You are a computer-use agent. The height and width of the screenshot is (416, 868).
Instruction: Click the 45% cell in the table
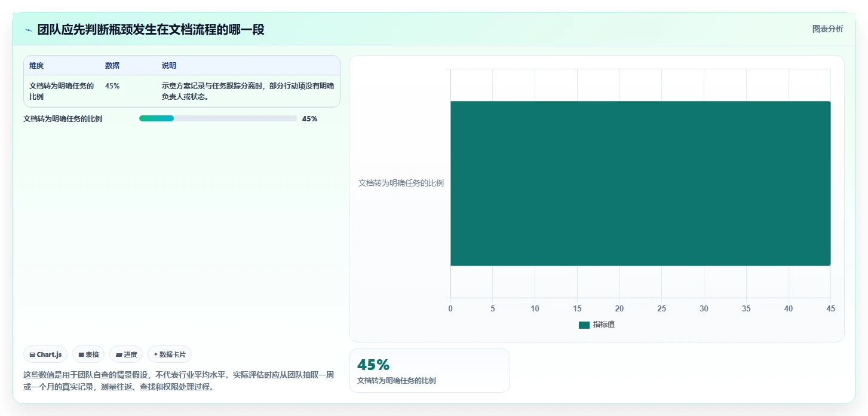(x=112, y=86)
